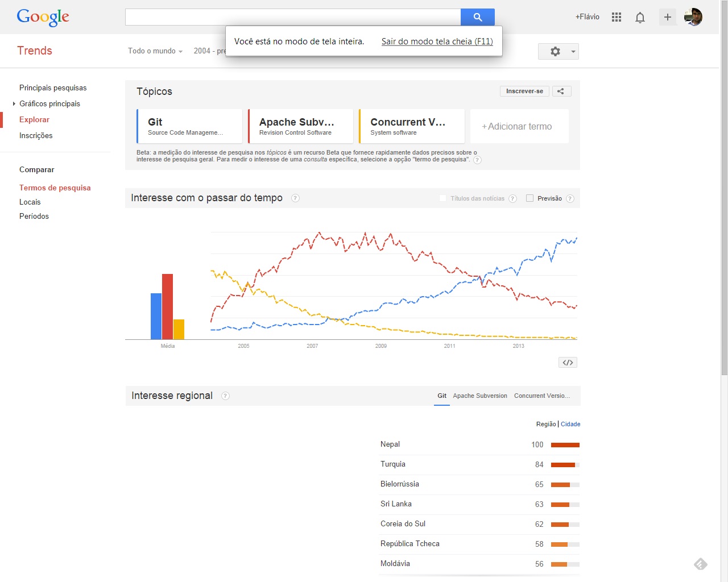Open Principais pesquisas in sidebar
This screenshot has height=582, width=728.
(x=53, y=88)
